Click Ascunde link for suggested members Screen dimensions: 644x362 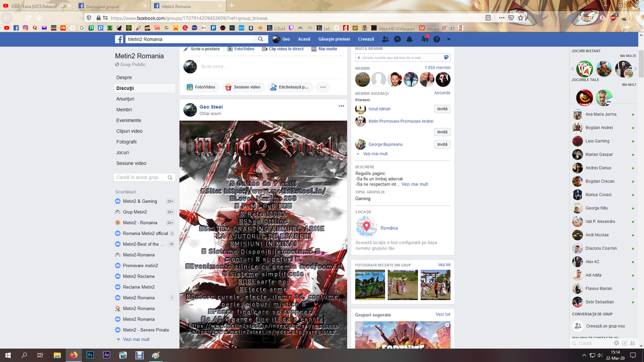(442, 93)
